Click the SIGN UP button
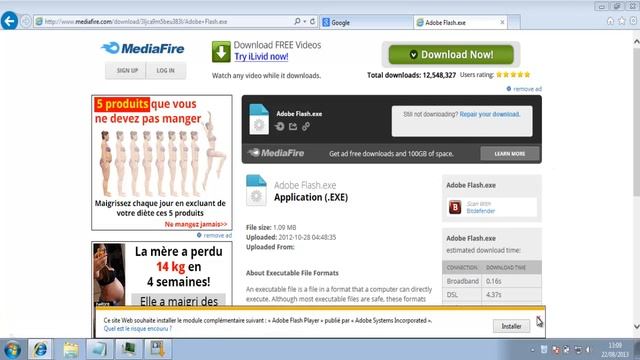This screenshot has height=360, width=640. (x=127, y=71)
